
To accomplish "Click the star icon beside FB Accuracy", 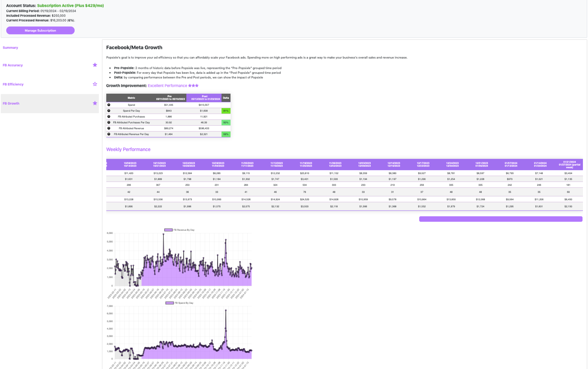I will click(x=95, y=65).
